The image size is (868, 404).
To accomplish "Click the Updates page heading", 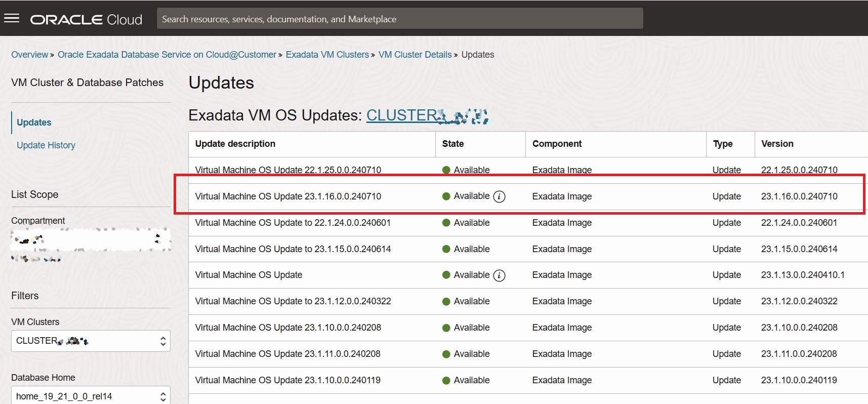I will point(221,83).
